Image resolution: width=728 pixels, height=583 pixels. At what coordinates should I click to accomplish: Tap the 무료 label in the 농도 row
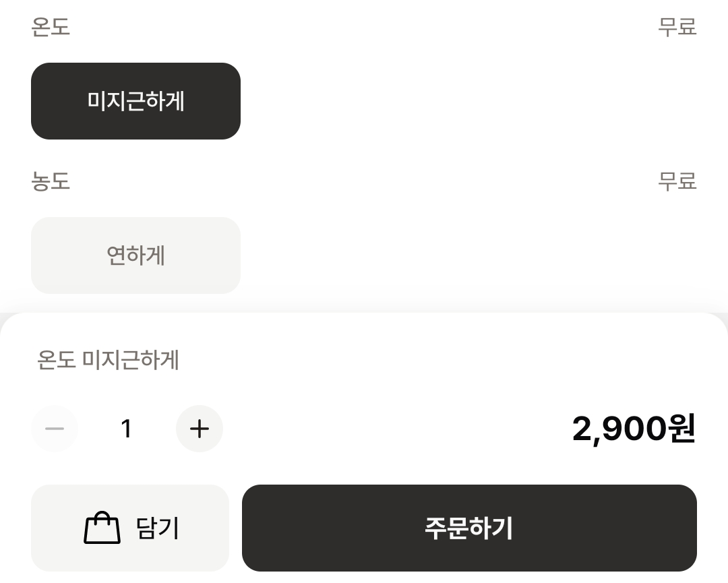click(677, 181)
